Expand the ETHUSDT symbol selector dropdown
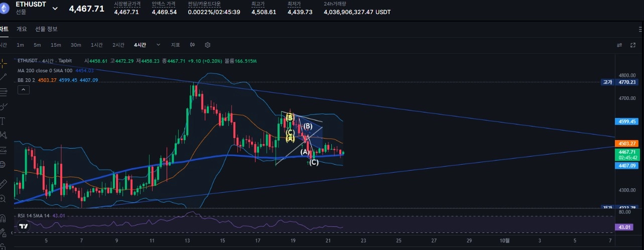Screen dimensions: 644x250 (x=55, y=9)
